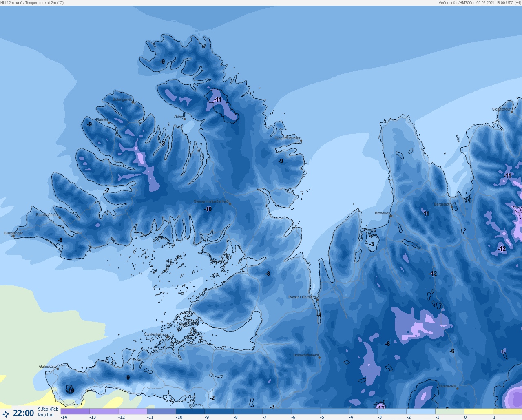Click the Flateyri station label
Viewport: 522px width, 420px height.
point(102,120)
